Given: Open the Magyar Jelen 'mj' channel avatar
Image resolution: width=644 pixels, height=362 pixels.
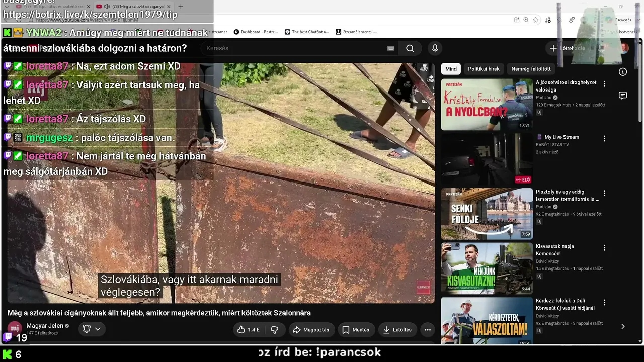Looking at the screenshot, I should [15, 329].
